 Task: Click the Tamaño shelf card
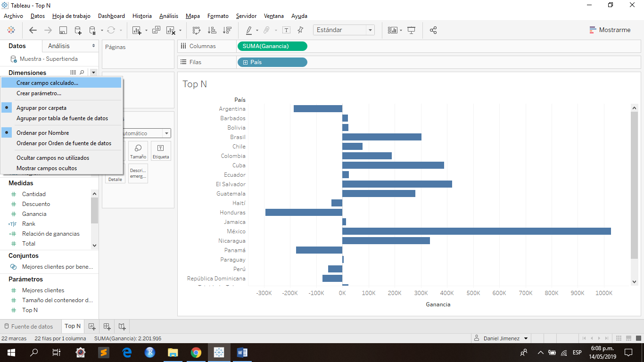click(x=138, y=150)
